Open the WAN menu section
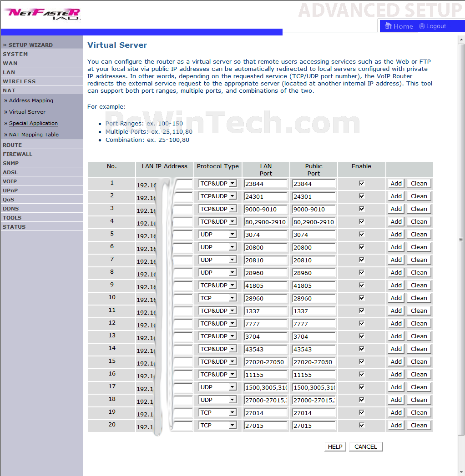 click(x=10, y=63)
